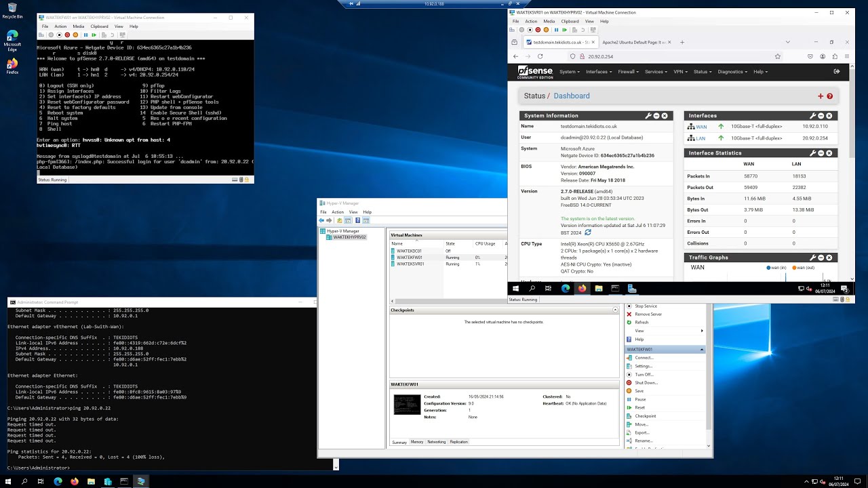This screenshot has height=488, width=868.
Task: Click red Shut Down icon in WAKTEKFW01 toolbar
Action: tap(67, 35)
